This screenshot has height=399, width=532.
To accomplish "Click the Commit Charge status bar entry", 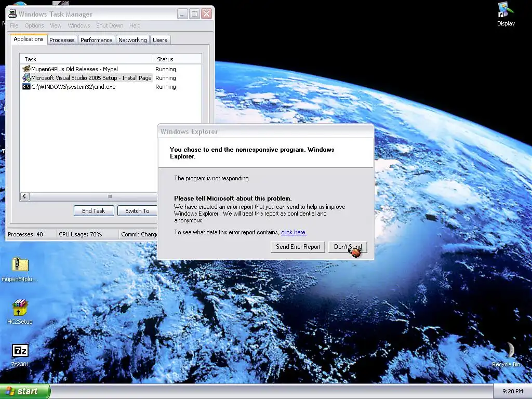I will 138,234.
